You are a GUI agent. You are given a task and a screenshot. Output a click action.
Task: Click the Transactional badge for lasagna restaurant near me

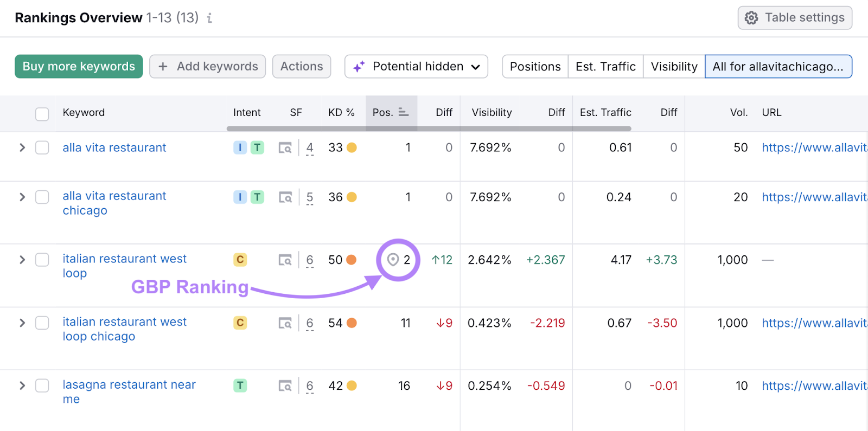point(240,386)
